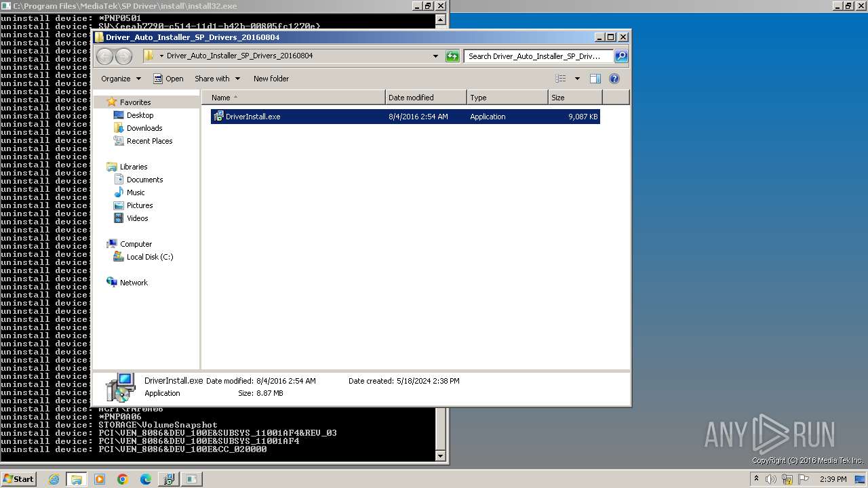Image resolution: width=868 pixels, height=488 pixels.
Task: Open Local Disk (C:)
Action: pyautogui.click(x=150, y=257)
